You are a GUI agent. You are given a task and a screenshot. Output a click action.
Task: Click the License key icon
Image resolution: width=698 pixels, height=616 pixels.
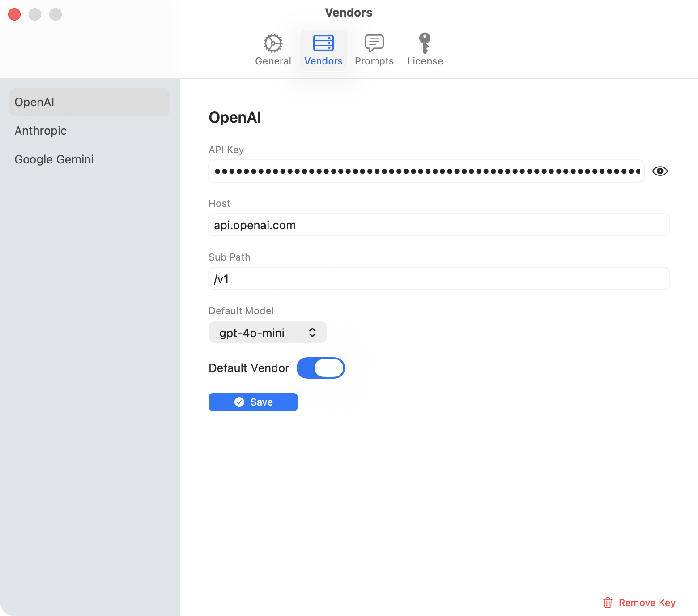click(x=424, y=43)
